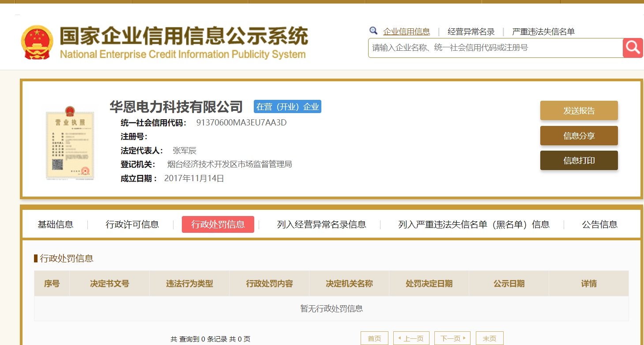Click the 下一页 next page button
This screenshot has height=345, width=644.
coord(452,338)
